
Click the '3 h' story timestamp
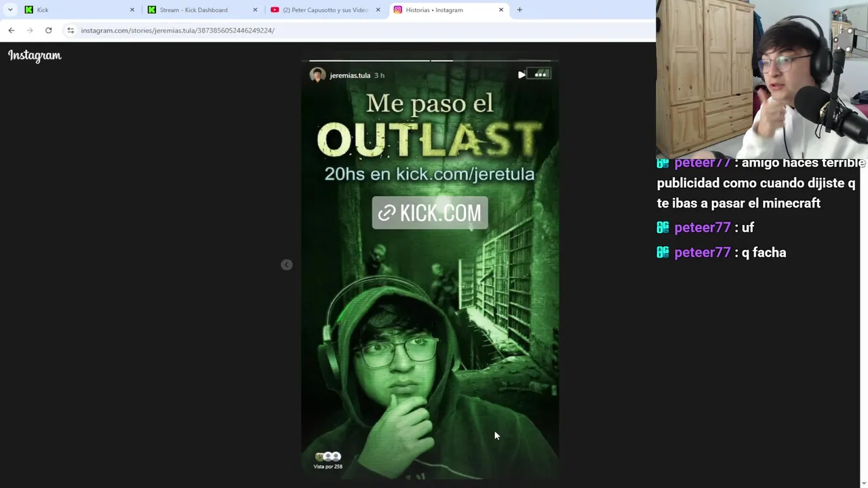pyautogui.click(x=379, y=75)
